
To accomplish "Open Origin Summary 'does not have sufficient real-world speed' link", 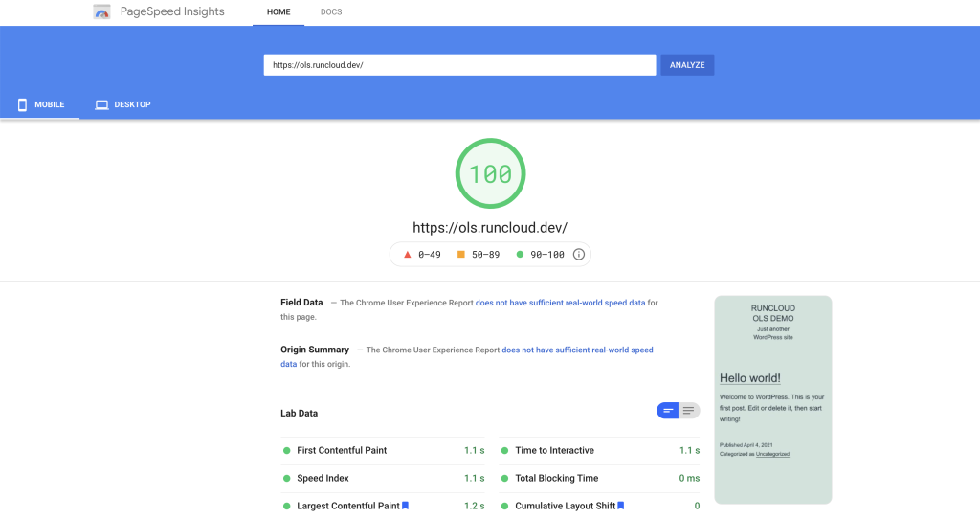I will [x=577, y=350].
